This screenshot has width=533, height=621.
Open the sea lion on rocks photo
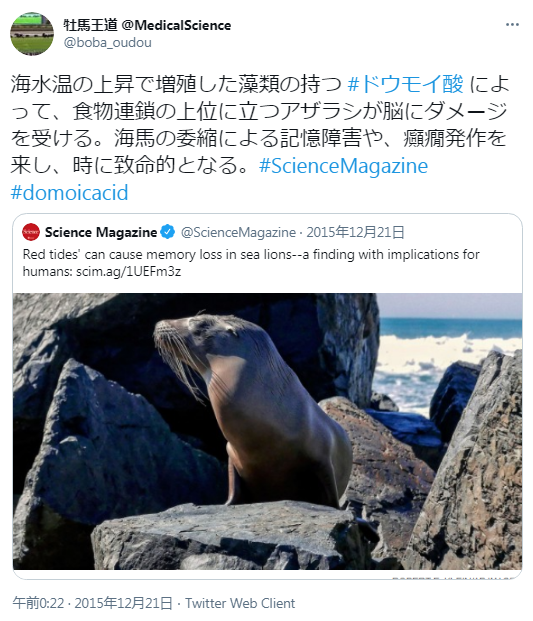click(x=267, y=431)
